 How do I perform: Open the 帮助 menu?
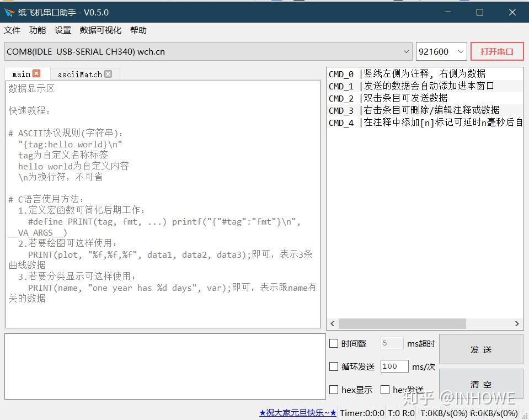pyautogui.click(x=138, y=30)
